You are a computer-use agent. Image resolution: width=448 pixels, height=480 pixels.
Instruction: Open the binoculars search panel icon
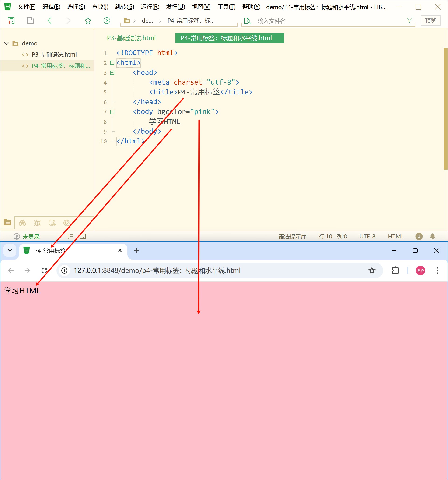click(22, 223)
